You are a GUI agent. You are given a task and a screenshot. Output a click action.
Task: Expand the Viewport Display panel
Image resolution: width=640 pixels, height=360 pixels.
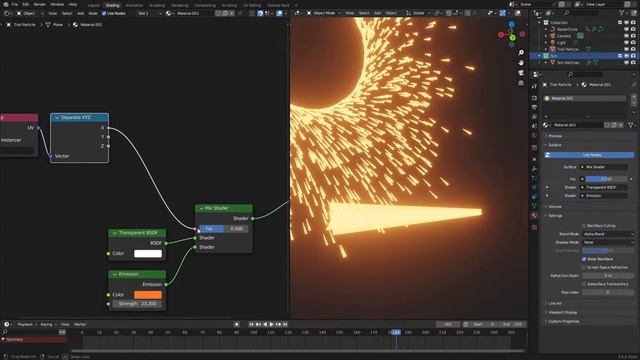pyautogui.click(x=562, y=313)
